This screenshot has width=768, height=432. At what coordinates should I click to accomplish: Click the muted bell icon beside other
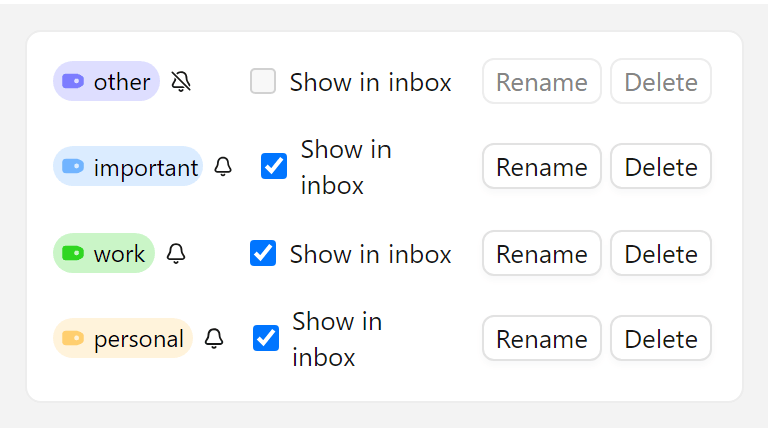tap(181, 82)
